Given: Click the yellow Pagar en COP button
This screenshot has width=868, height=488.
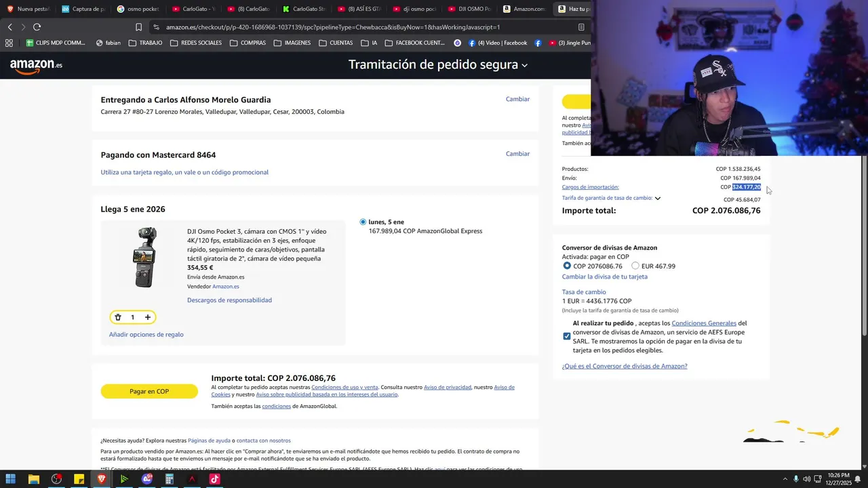Looking at the screenshot, I should (x=149, y=391).
